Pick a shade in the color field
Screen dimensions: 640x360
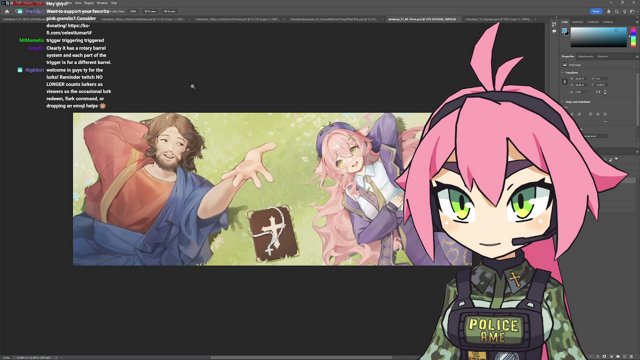598,37
